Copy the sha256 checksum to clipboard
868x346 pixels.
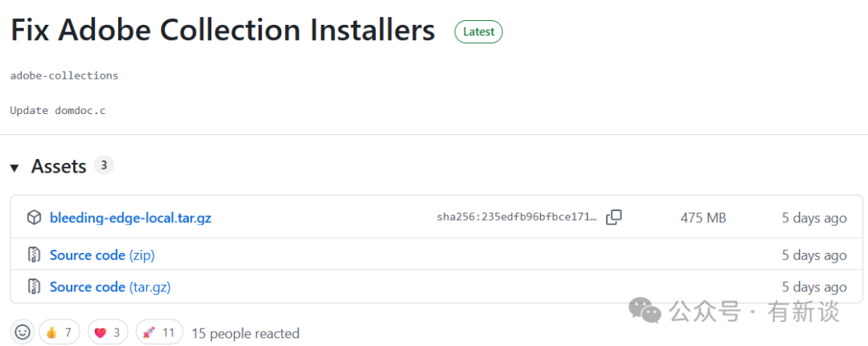click(x=614, y=217)
